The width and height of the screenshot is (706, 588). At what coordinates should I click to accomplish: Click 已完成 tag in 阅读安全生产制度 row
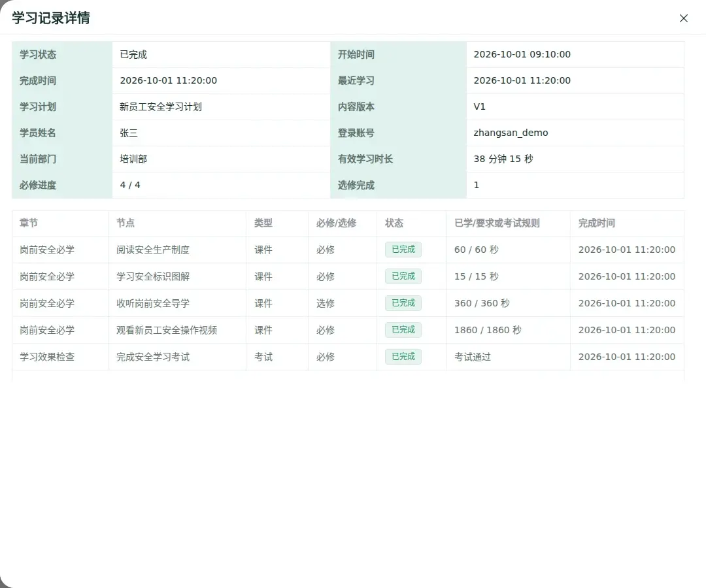tap(403, 249)
